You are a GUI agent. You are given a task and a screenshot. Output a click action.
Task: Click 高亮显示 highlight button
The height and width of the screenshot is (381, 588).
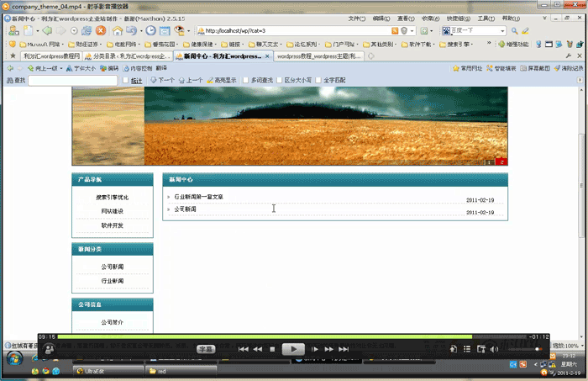pos(222,81)
